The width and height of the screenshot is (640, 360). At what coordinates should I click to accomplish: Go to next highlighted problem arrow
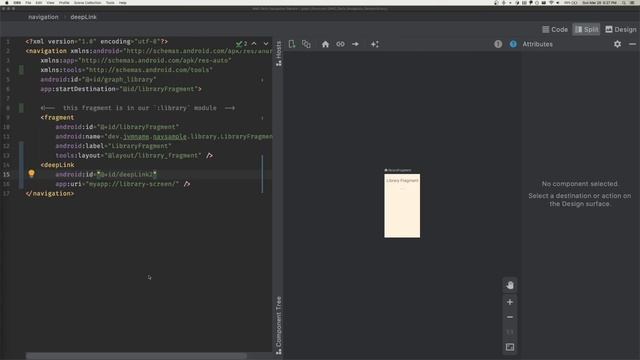[266, 44]
